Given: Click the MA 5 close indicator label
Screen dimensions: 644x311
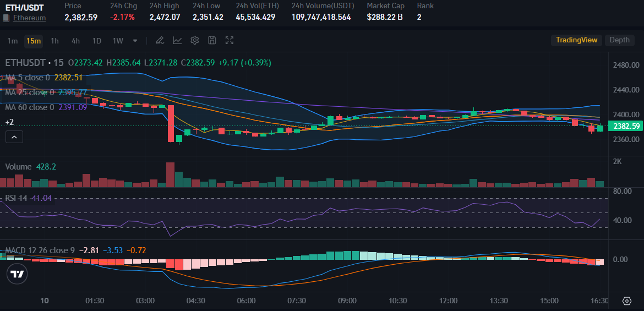Looking at the screenshot, I should point(28,77).
